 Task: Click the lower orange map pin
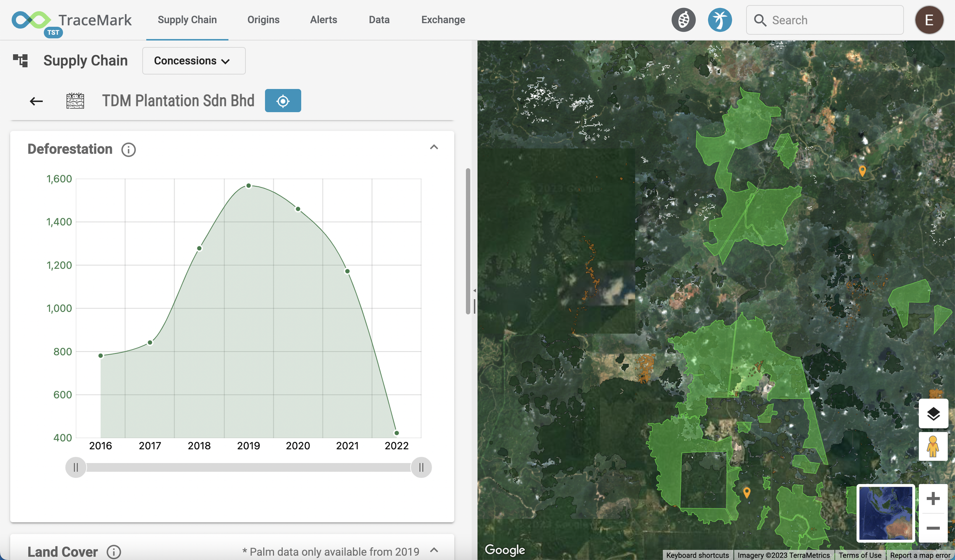(x=747, y=492)
